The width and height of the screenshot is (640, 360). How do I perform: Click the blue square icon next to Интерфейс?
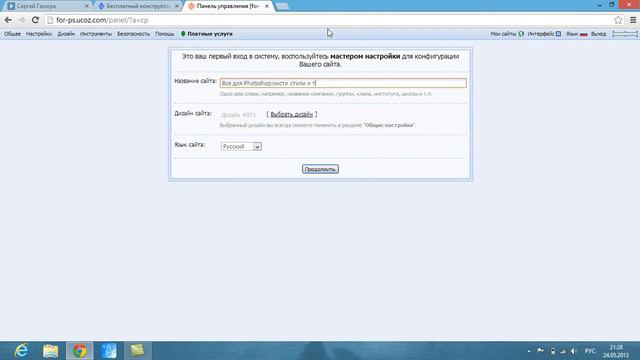coord(558,34)
